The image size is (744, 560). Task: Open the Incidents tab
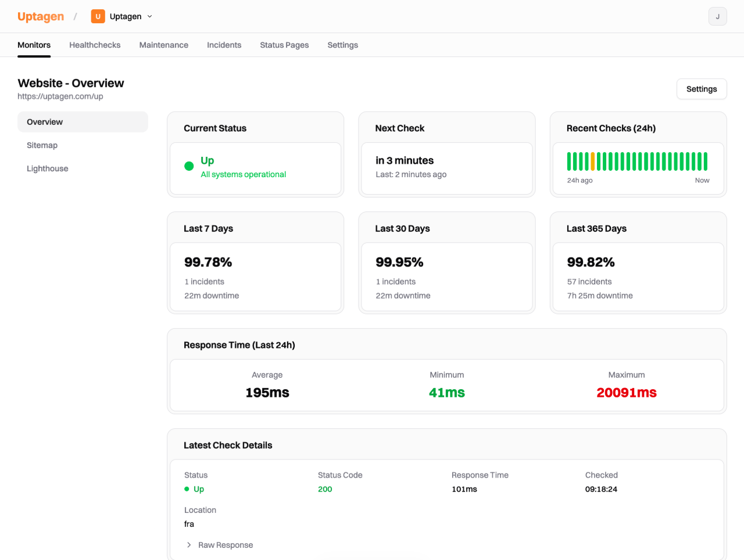click(224, 45)
